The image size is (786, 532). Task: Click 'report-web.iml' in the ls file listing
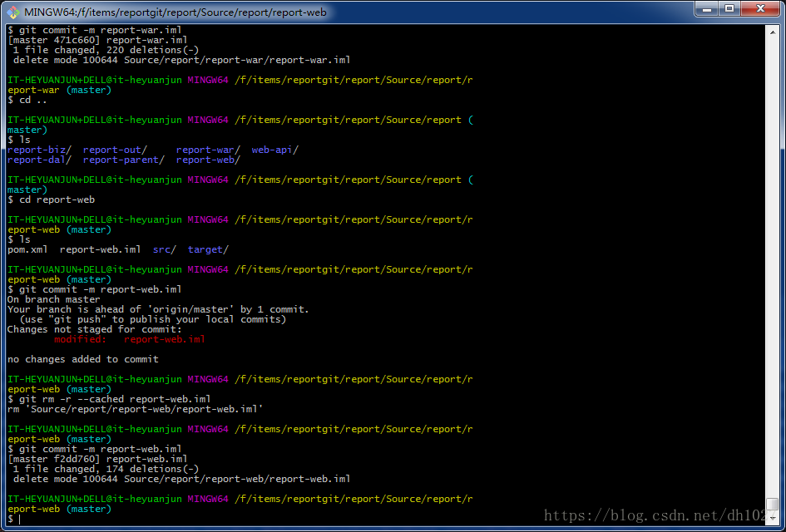coord(101,249)
